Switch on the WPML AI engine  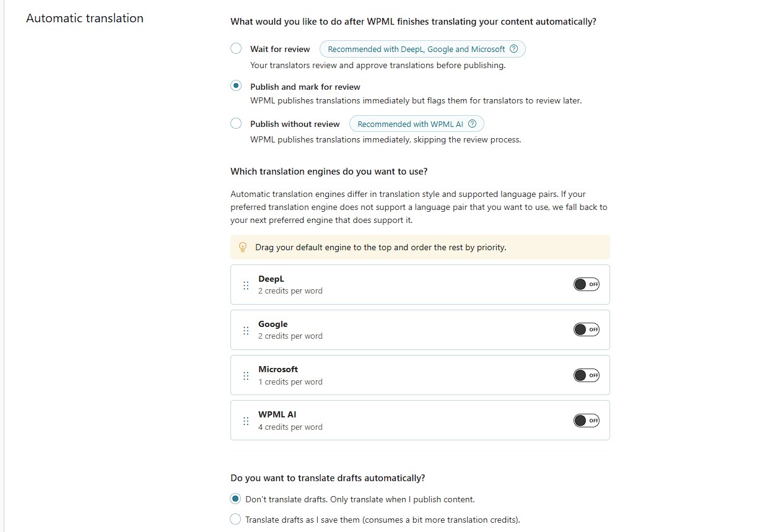pyautogui.click(x=587, y=421)
